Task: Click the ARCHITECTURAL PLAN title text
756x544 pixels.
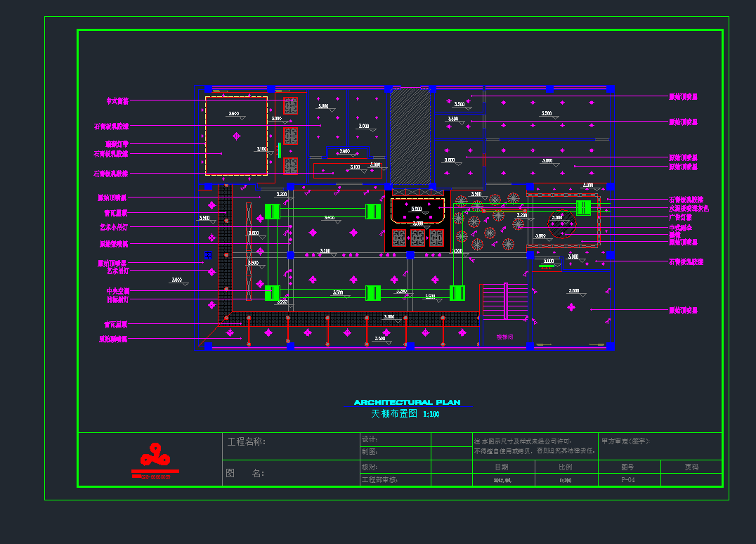Action: tap(407, 403)
